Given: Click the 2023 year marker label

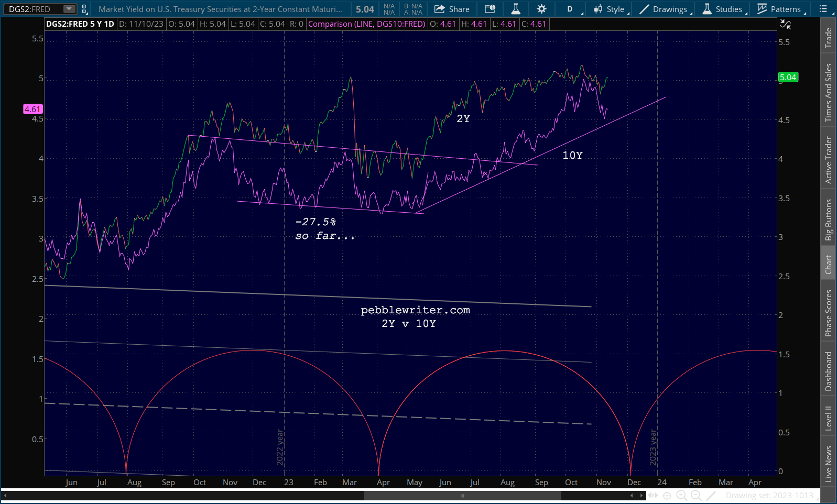Looking at the screenshot, I should pyautogui.click(x=653, y=447).
